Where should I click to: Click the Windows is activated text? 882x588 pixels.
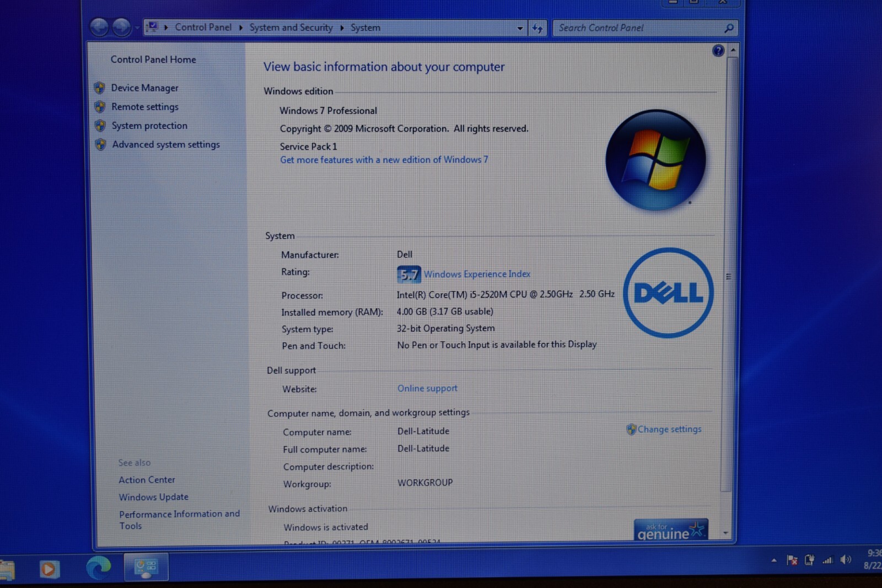(326, 527)
